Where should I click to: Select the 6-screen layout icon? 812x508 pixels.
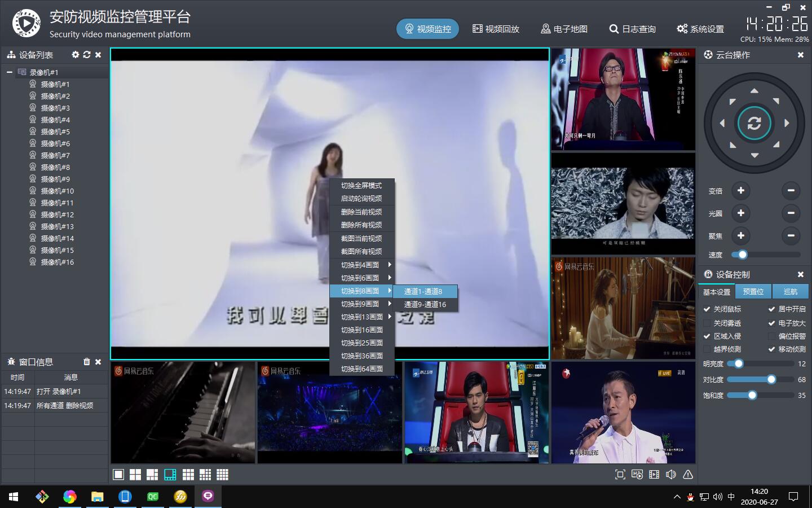point(152,475)
